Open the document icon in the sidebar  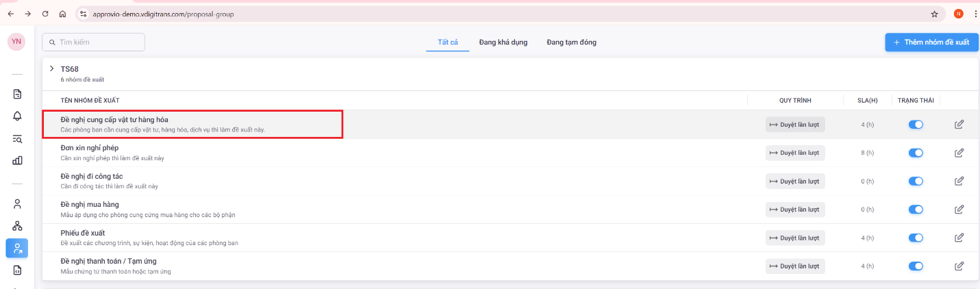(17, 95)
